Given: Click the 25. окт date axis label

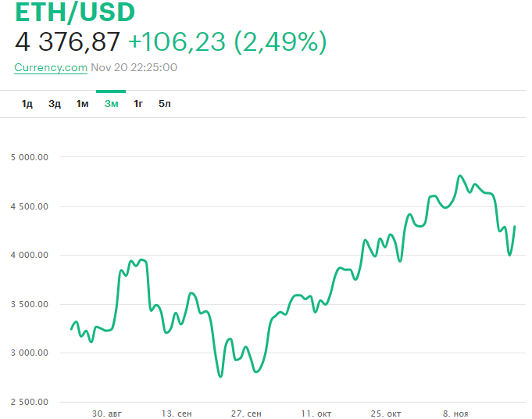Looking at the screenshot, I should tap(386, 413).
